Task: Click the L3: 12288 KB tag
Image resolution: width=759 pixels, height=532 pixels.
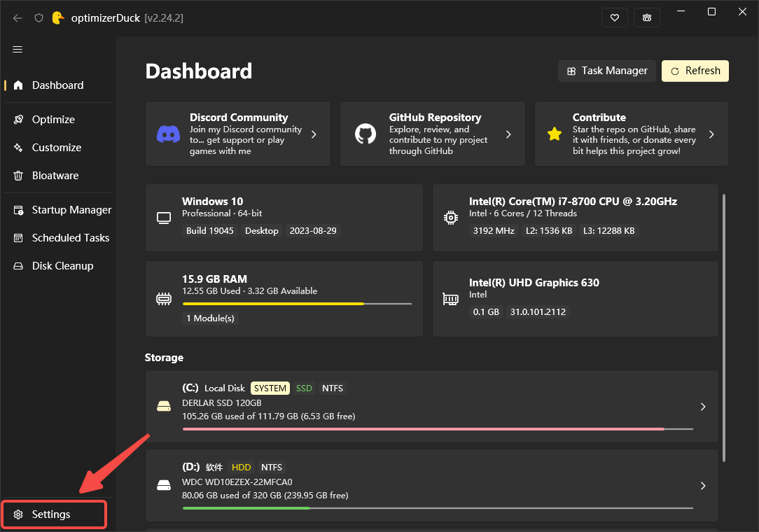Action: 608,231
